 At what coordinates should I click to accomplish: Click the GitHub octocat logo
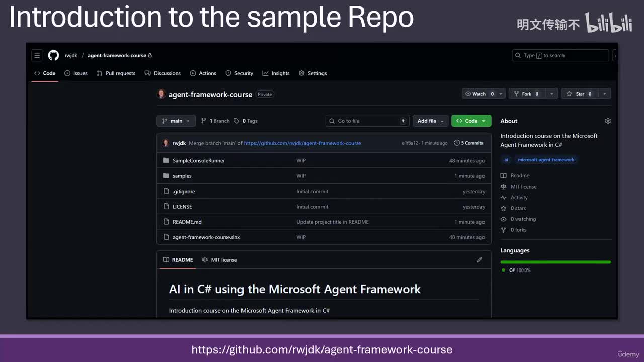pos(53,55)
